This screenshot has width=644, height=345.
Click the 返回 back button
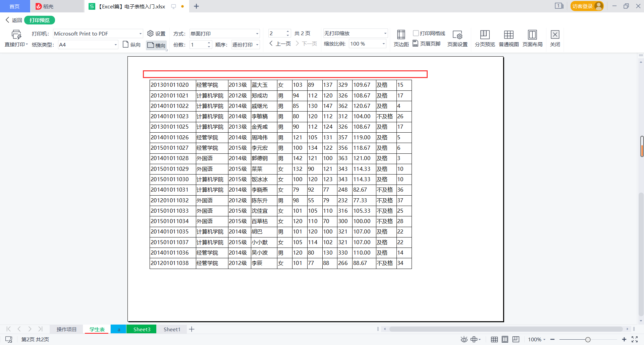click(x=14, y=20)
